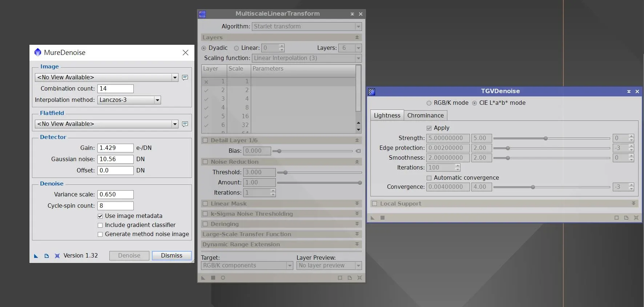Open Scaling function dropdown
The image size is (644, 307).
coord(307,58)
